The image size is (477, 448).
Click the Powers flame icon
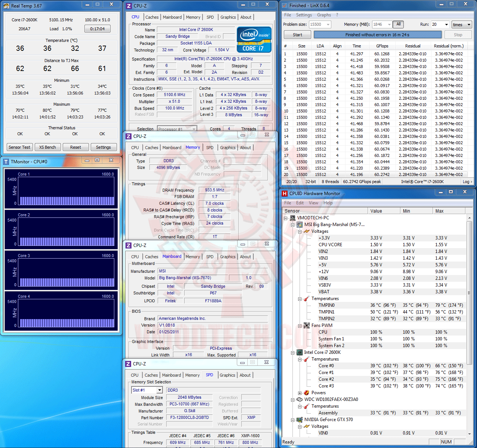coord(306,393)
